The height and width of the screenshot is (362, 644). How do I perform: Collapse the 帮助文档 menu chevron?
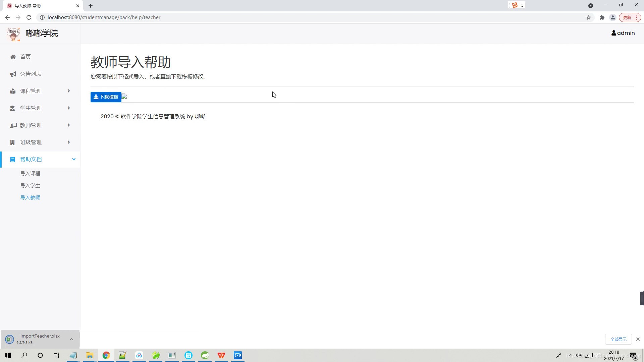pyautogui.click(x=74, y=160)
